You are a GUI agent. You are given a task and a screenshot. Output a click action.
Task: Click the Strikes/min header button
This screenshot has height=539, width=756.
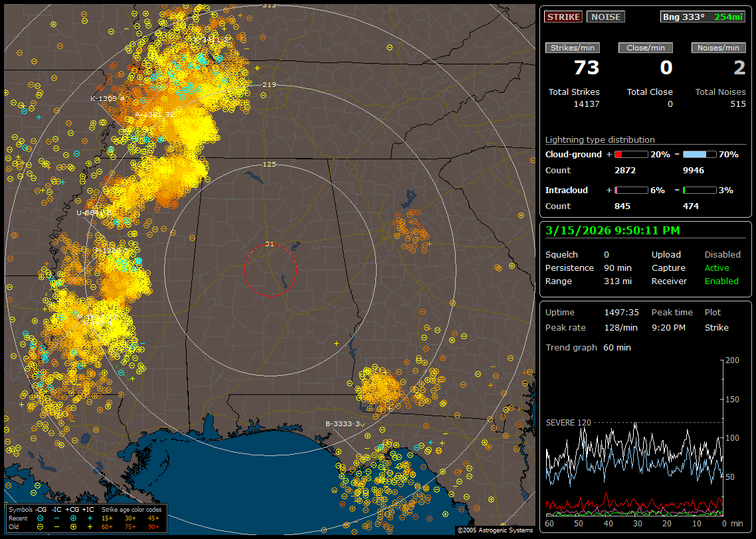click(x=573, y=48)
